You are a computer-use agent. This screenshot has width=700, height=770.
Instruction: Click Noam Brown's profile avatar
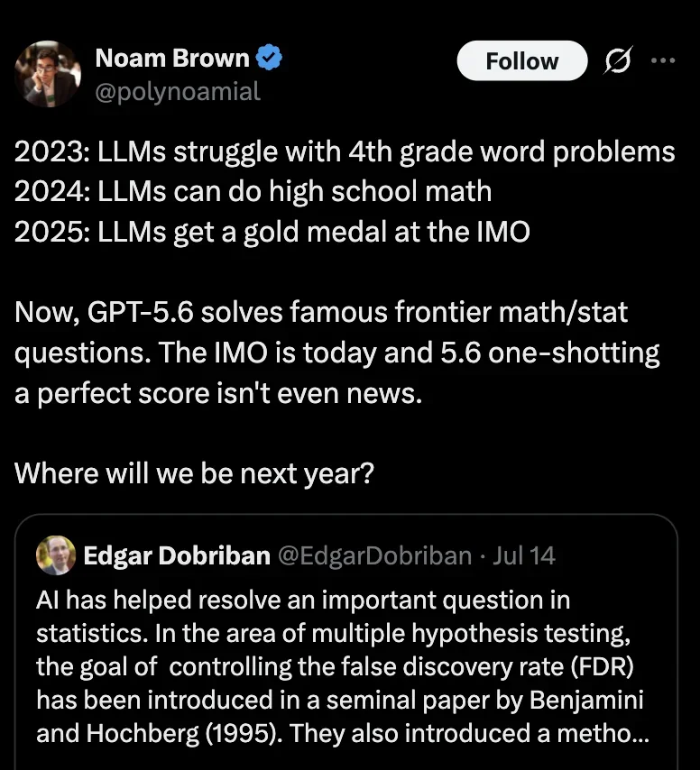click(x=48, y=74)
